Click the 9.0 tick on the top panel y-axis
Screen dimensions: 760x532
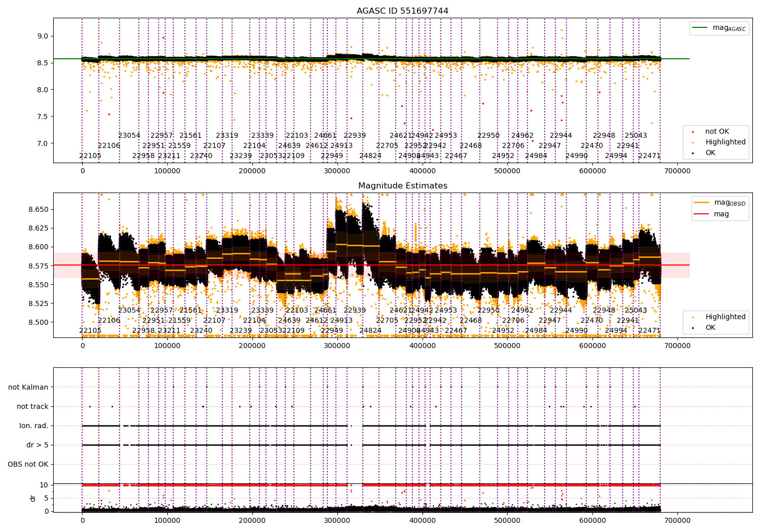pos(43,36)
